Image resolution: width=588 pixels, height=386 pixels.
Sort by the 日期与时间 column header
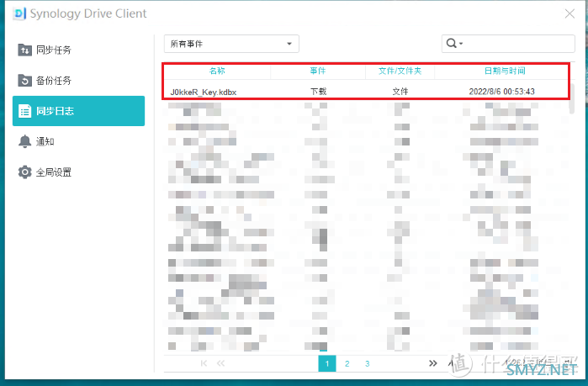pyautogui.click(x=505, y=71)
